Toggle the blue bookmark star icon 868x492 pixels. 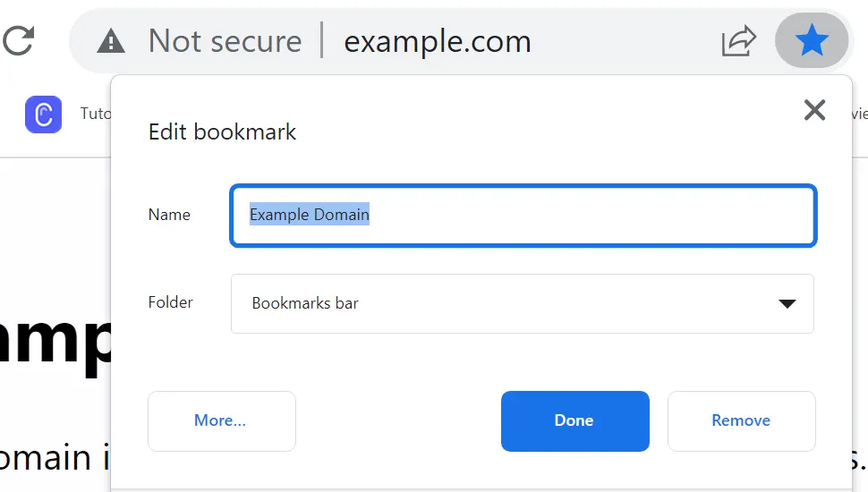(x=812, y=40)
